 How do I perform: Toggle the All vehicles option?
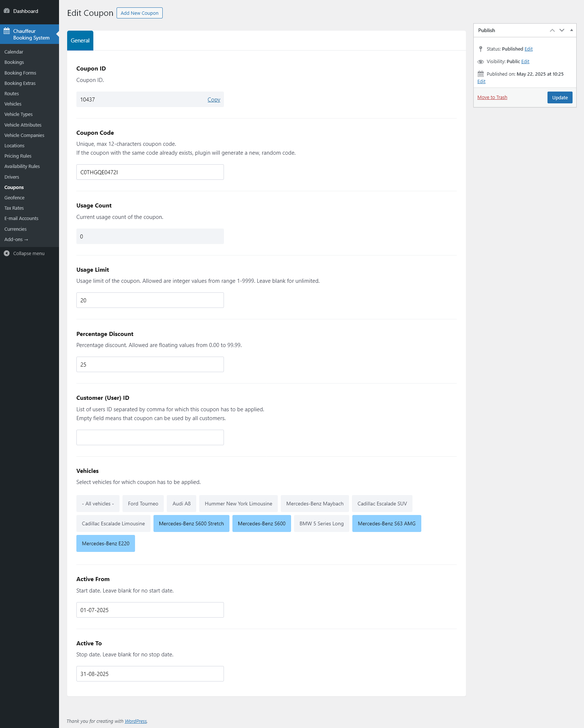[x=98, y=504]
